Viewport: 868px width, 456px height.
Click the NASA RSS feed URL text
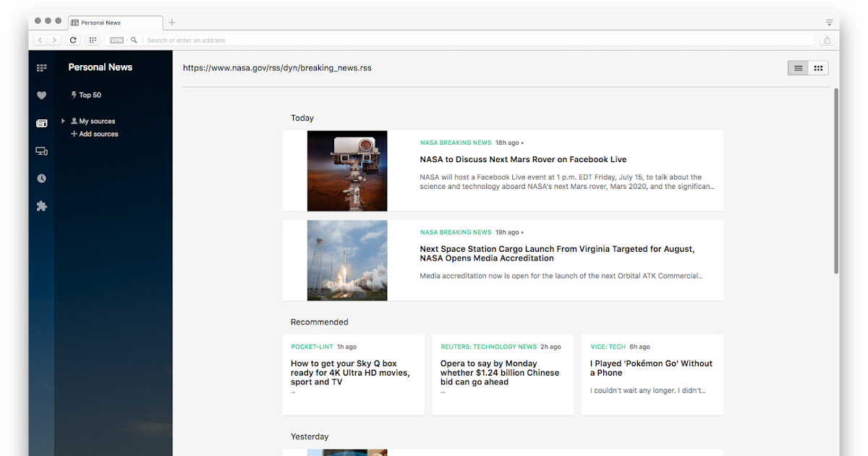click(277, 68)
